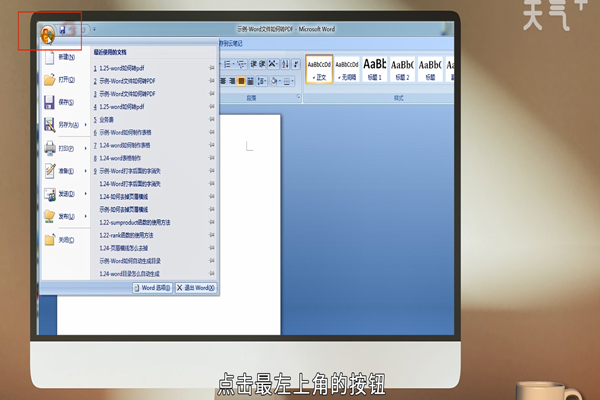The height and width of the screenshot is (400, 600).
Task: Click Redo in the Quick Access Toolbar
Action: 83,29
